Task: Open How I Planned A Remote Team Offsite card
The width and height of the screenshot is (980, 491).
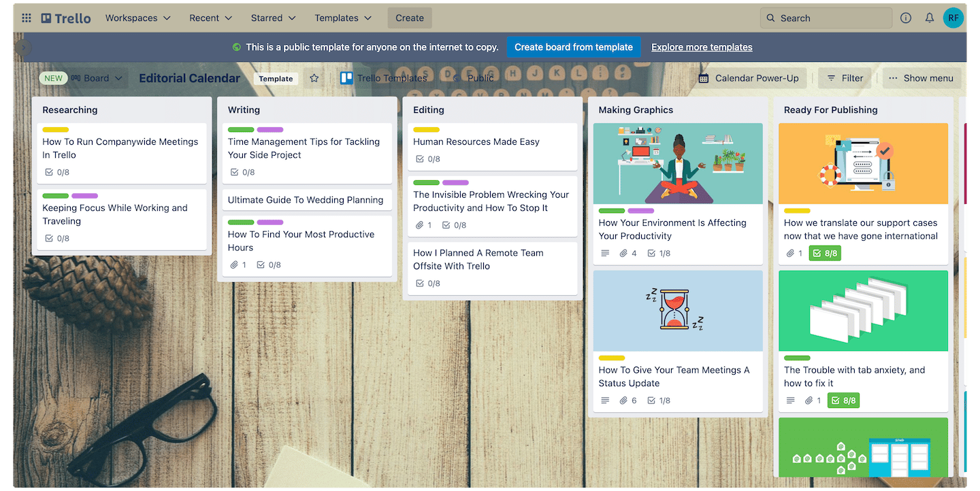Action: (x=492, y=268)
